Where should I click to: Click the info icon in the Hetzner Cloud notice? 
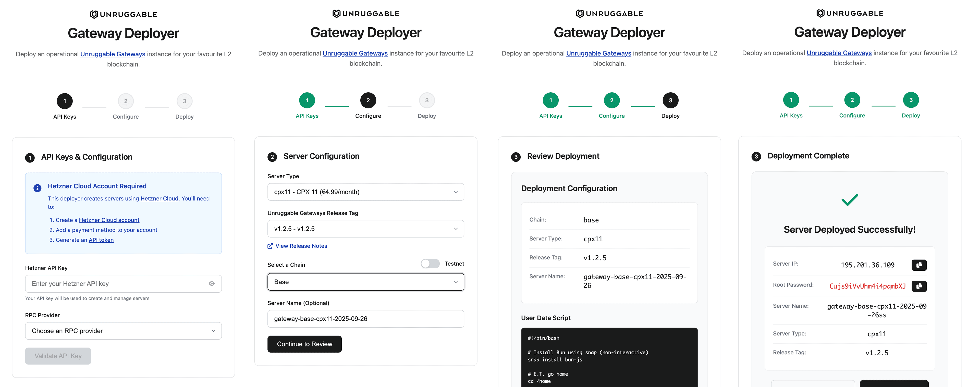point(37,188)
